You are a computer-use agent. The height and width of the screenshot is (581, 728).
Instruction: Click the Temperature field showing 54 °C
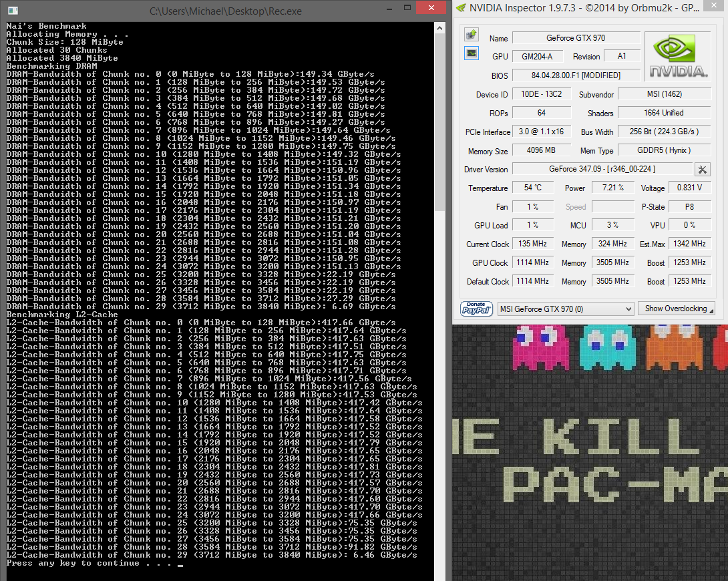coord(533,188)
